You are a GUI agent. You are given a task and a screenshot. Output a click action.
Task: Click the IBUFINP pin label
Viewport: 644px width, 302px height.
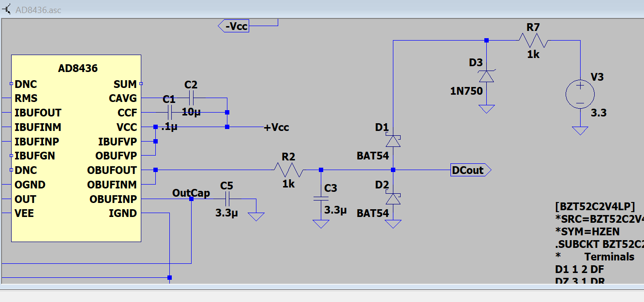click(37, 142)
